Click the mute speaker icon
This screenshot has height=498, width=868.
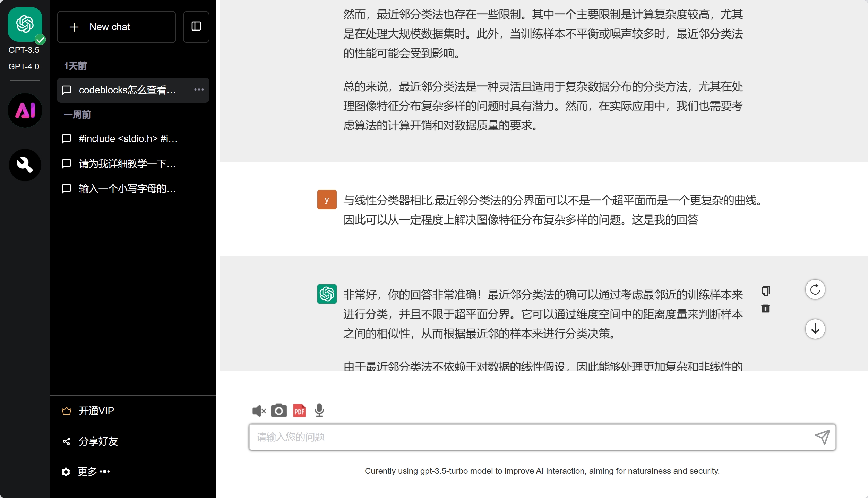[259, 411]
